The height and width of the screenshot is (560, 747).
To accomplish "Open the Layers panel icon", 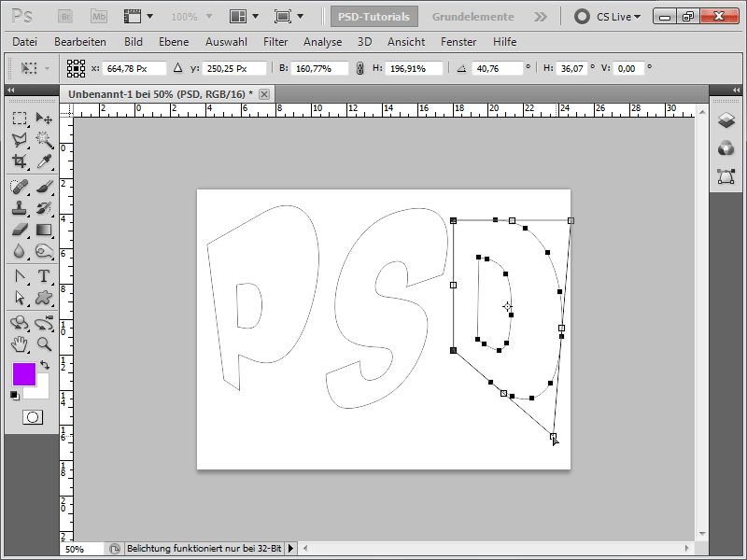I will click(x=726, y=120).
